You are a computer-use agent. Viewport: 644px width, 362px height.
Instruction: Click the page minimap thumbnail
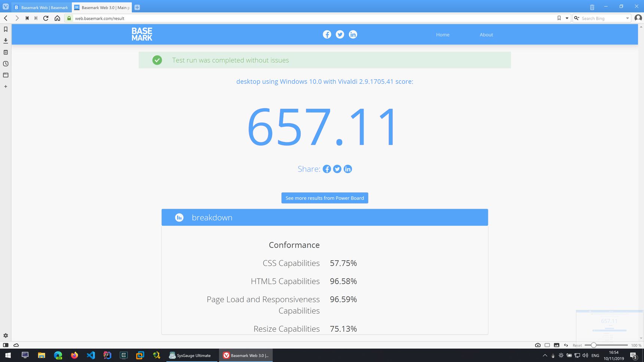(x=609, y=325)
